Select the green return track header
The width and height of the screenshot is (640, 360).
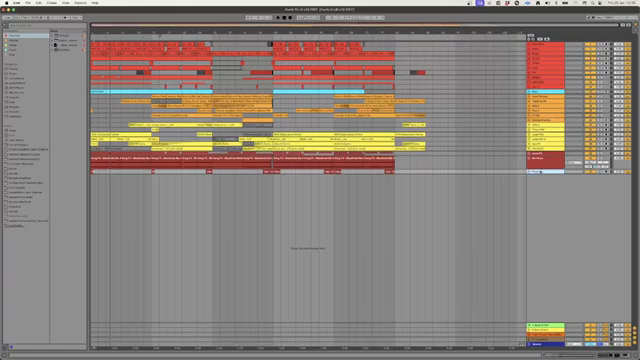(545, 325)
